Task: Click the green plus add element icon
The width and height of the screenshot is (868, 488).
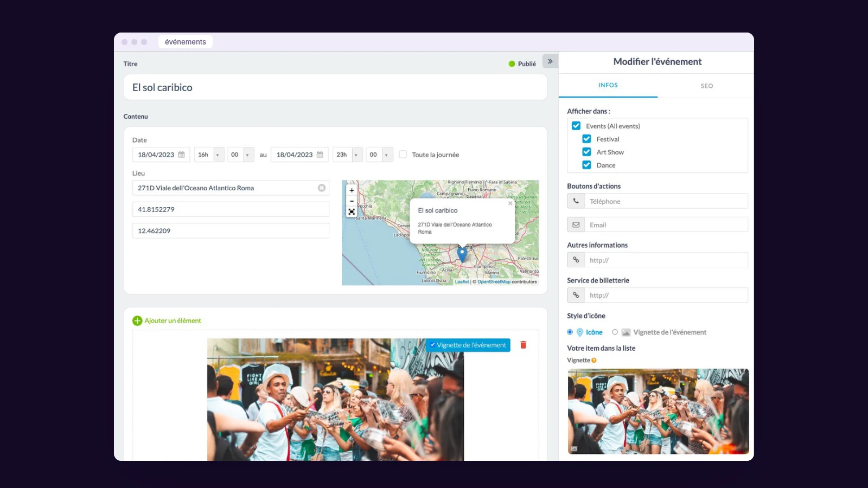Action: (137, 320)
